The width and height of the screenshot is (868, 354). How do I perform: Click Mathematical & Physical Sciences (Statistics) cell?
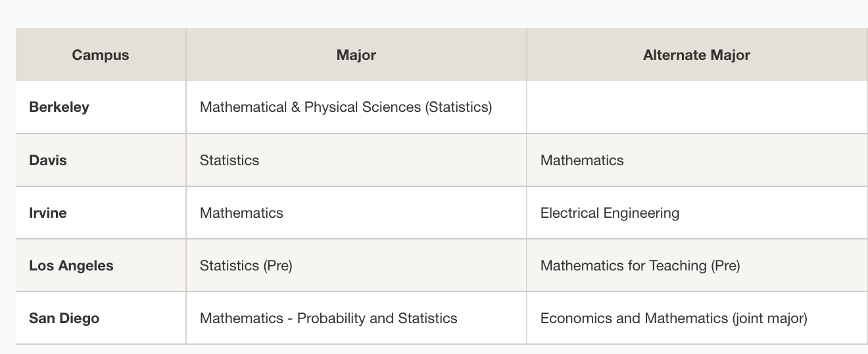(345, 107)
